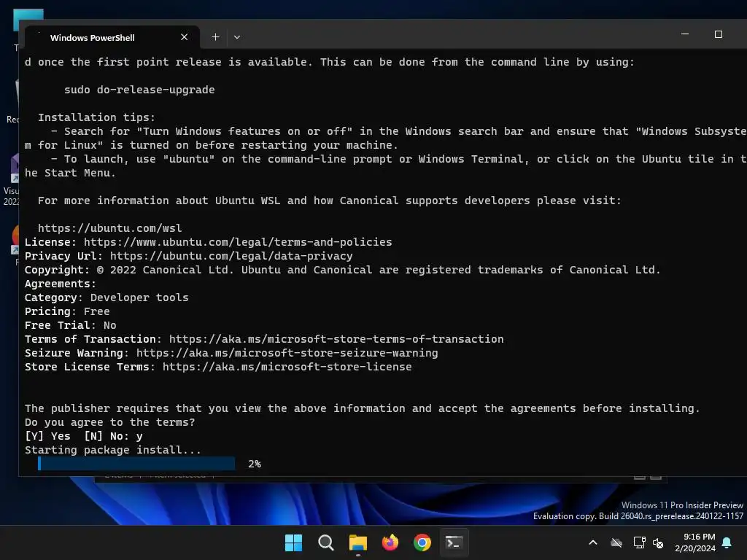Show hidden tray icons chevron

coord(593,542)
